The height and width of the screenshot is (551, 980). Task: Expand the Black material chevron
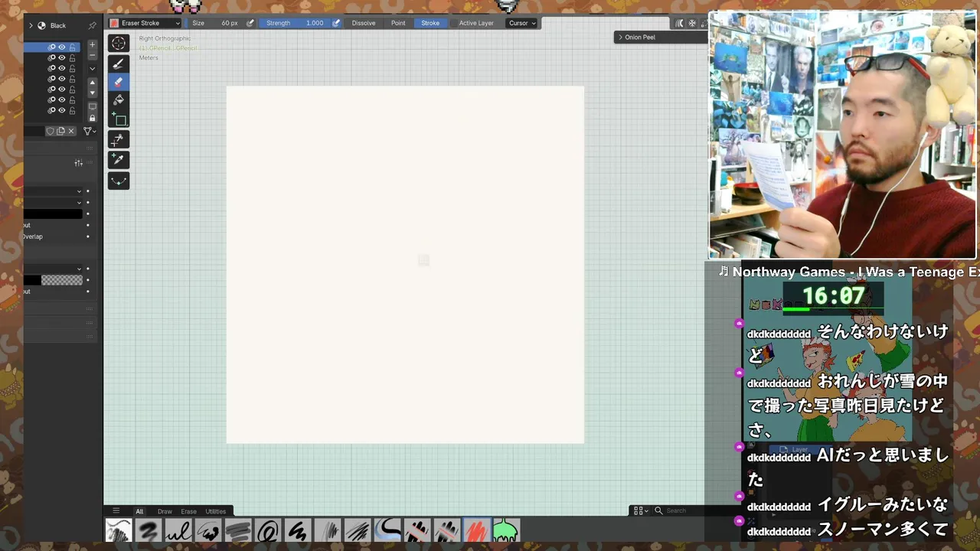31,25
